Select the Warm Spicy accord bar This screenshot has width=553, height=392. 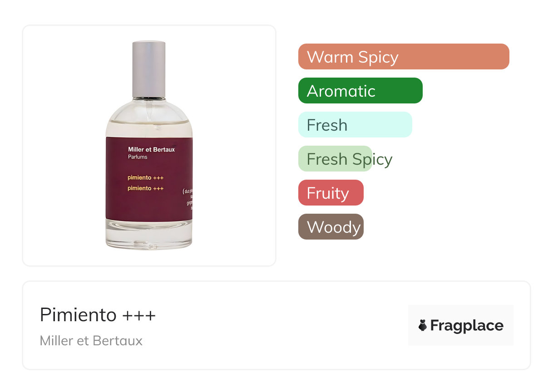[404, 57]
